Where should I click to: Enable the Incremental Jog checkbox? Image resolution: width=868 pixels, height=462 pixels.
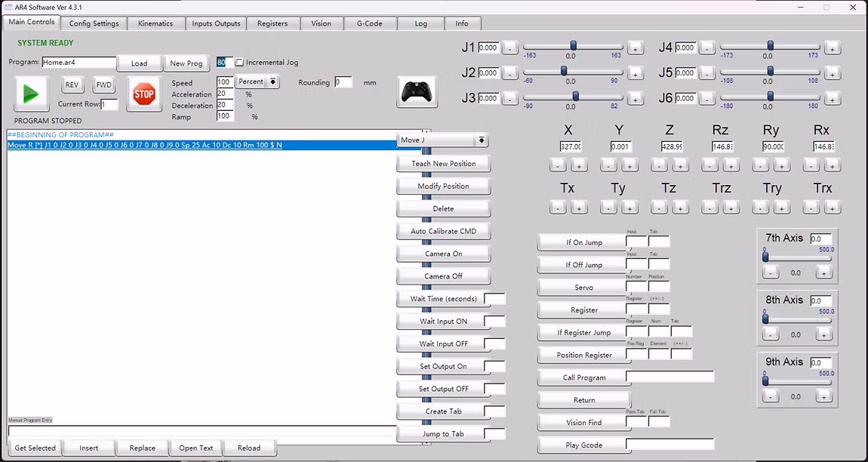click(x=240, y=63)
